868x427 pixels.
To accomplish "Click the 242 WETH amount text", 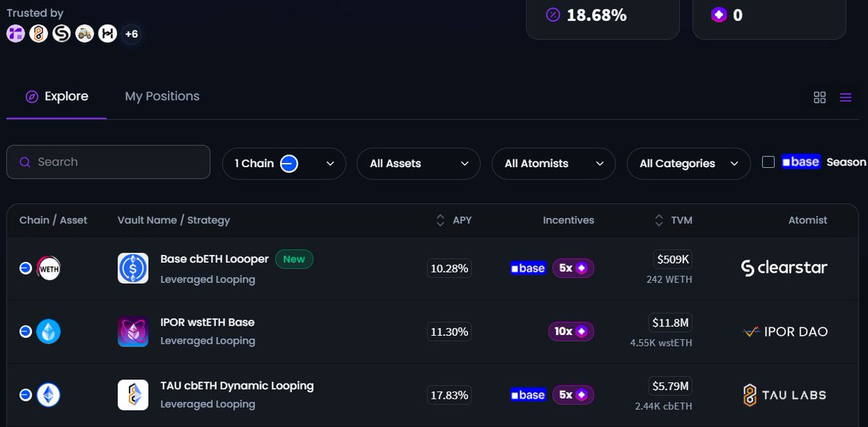I will (669, 279).
